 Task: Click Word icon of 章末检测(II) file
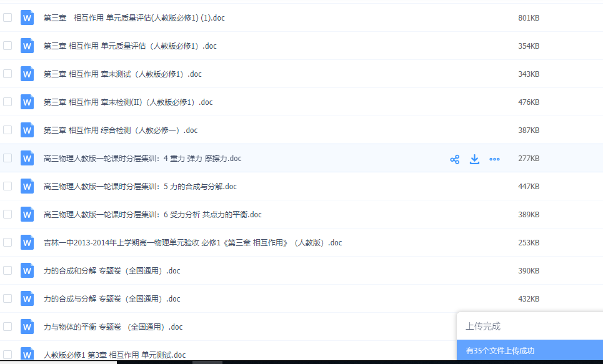point(27,102)
